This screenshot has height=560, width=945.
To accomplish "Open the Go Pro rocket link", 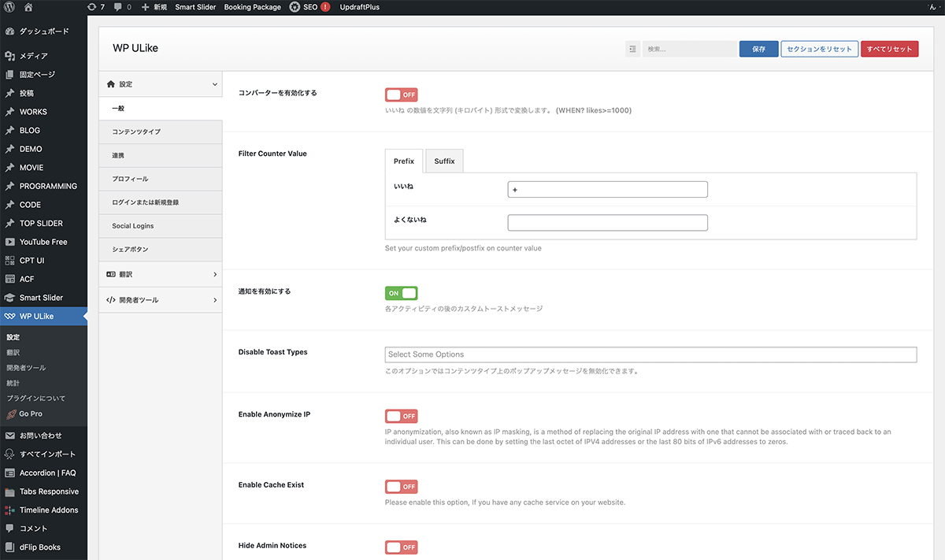I will click(30, 414).
